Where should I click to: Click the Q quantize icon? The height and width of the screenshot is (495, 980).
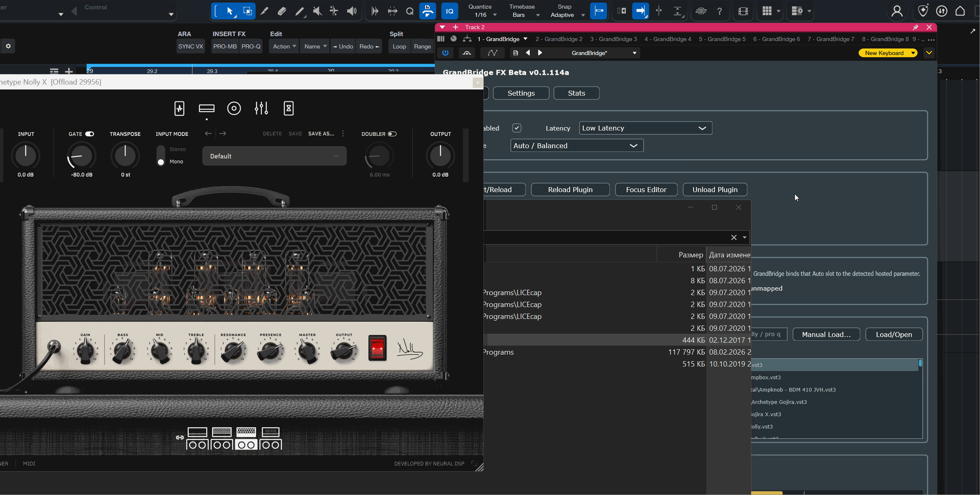410,11
